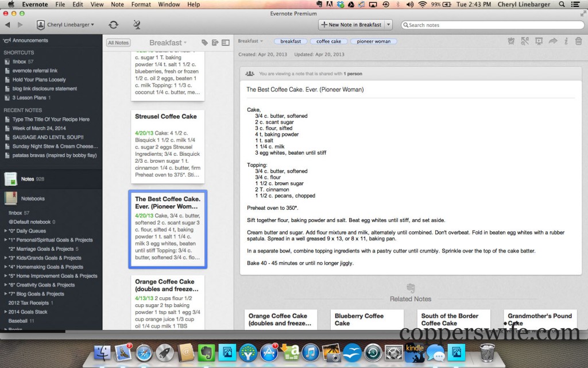Open 'Week of March 24, 2014' recent note
The width and height of the screenshot is (588, 368).
click(x=39, y=128)
